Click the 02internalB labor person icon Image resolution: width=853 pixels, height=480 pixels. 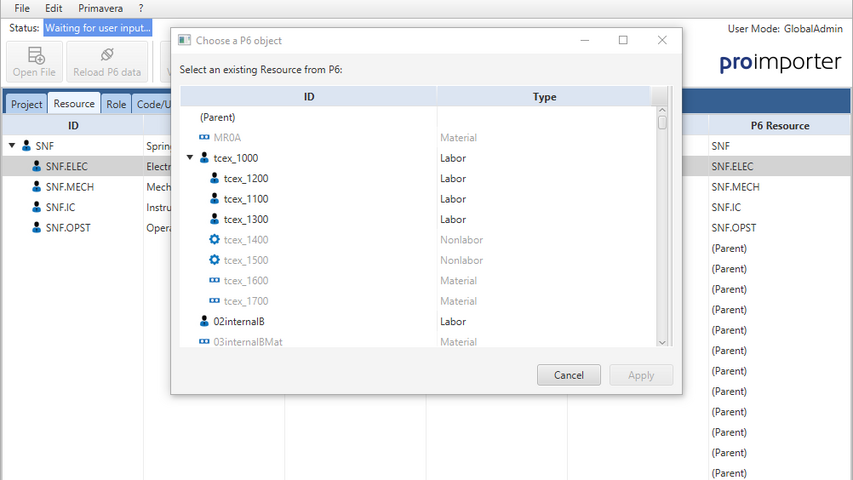coord(204,322)
